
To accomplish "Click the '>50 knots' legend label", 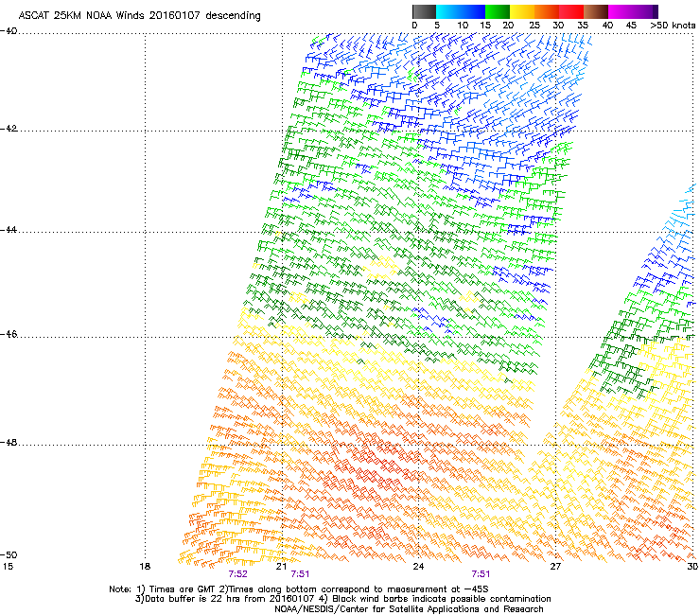I will pos(673,26).
